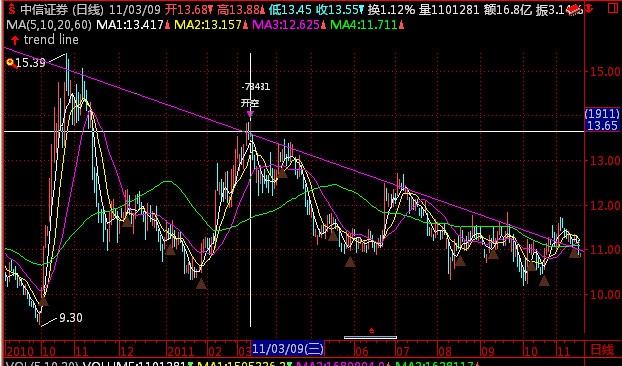Click the yellow MA2:13.157 value
The height and width of the screenshot is (366, 622).
[x=208, y=25]
